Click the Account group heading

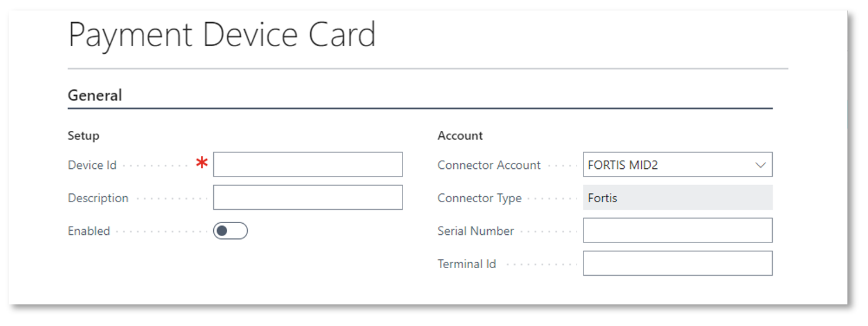coord(460,136)
